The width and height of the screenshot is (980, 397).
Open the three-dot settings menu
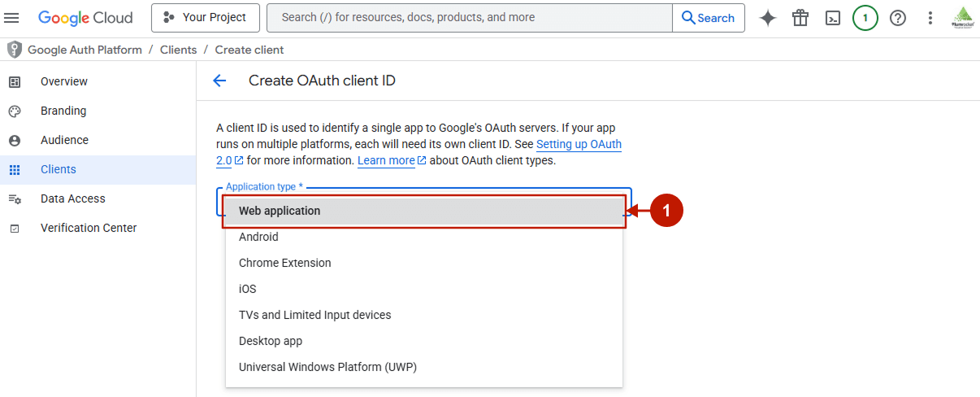[930, 18]
